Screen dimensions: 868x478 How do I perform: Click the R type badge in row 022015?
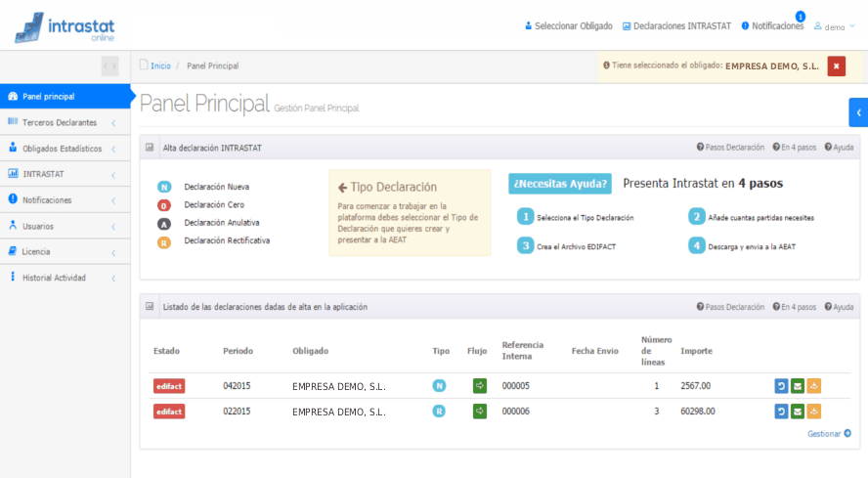(x=439, y=411)
